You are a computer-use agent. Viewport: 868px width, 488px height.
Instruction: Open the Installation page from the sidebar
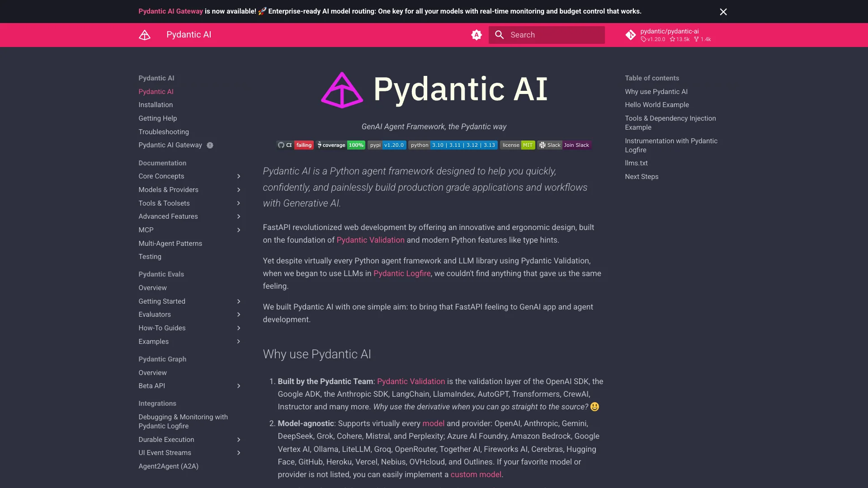click(156, 105)
